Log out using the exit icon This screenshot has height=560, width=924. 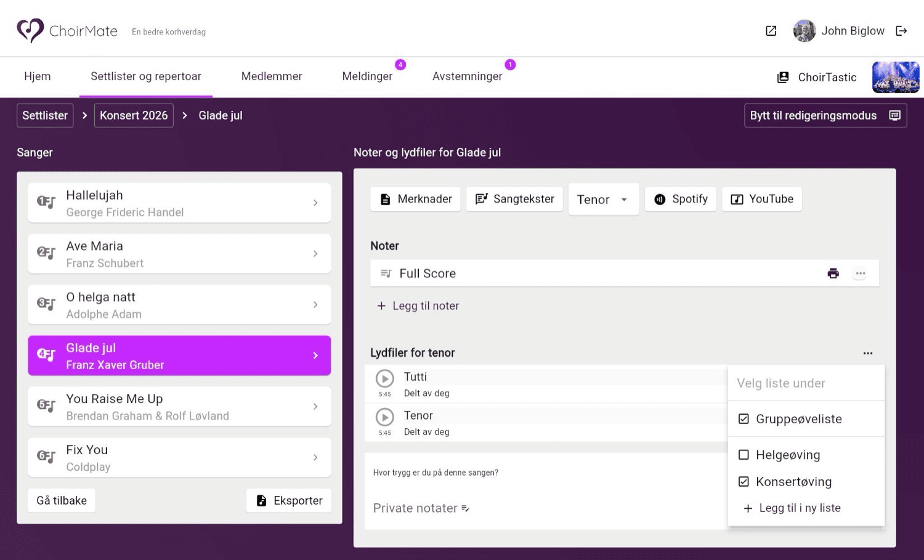tap(901, 31)
